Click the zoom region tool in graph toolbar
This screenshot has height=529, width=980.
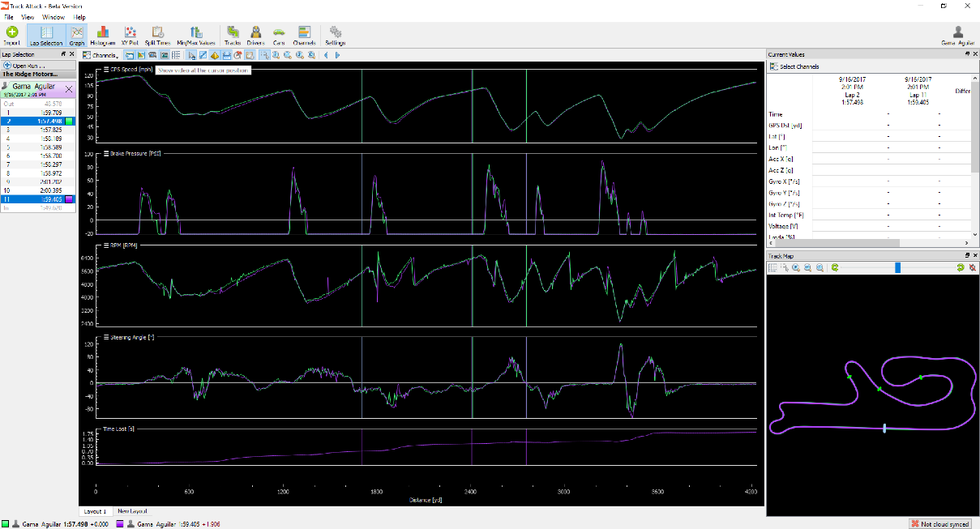coord(265,55)
